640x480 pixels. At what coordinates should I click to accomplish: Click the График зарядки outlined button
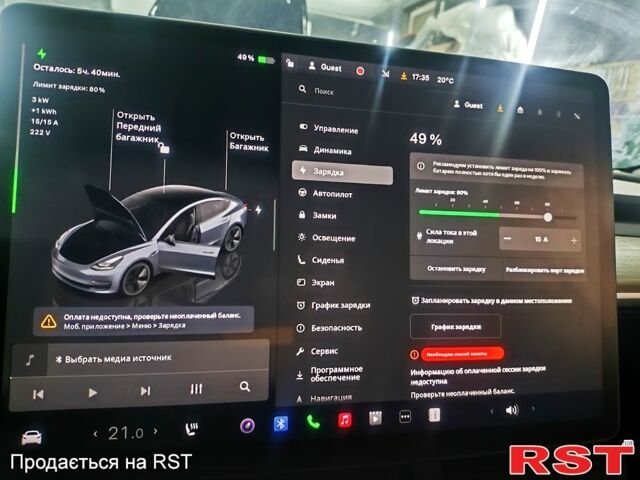[x=456, y=327]
